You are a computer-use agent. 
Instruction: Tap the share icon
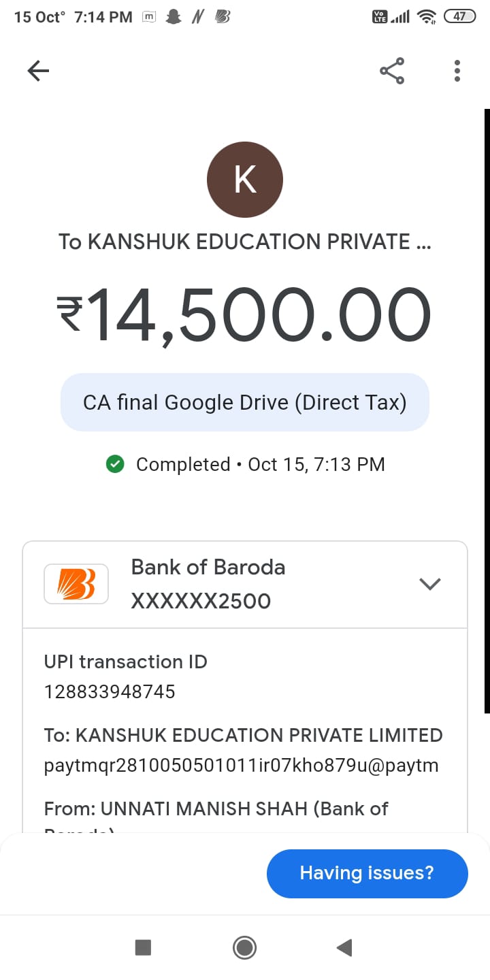click(392, 71)
